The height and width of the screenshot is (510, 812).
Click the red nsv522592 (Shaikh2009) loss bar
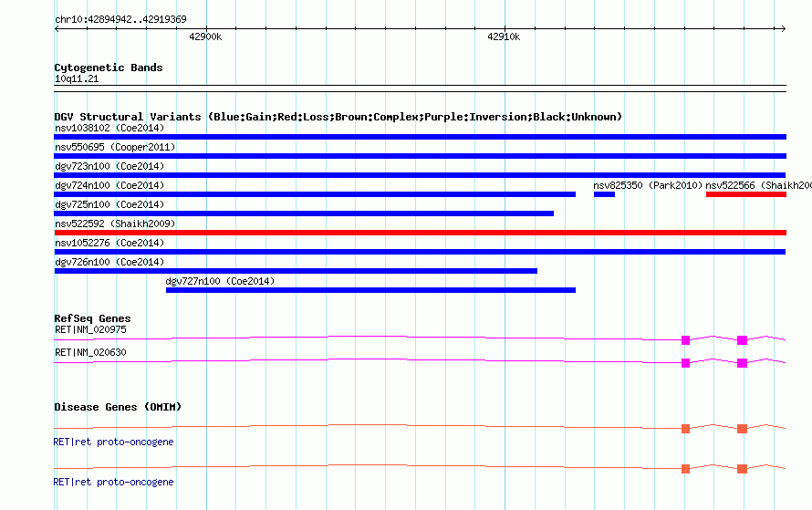coord(420,233)
